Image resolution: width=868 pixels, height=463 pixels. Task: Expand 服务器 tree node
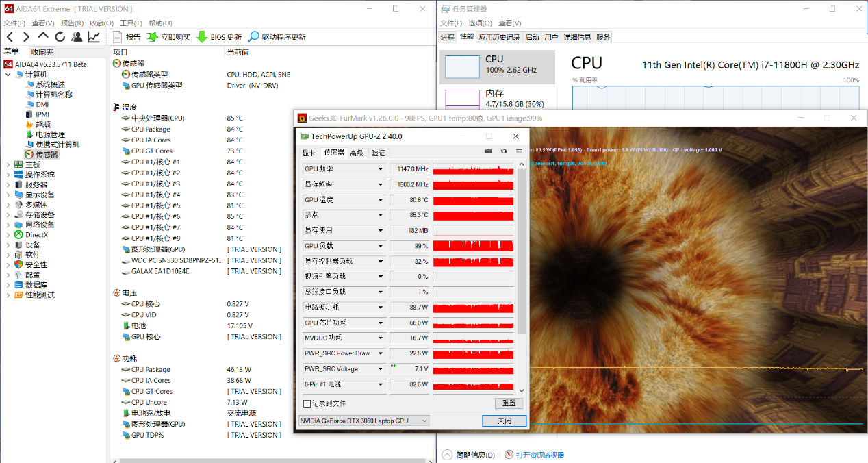click(8, 185)
